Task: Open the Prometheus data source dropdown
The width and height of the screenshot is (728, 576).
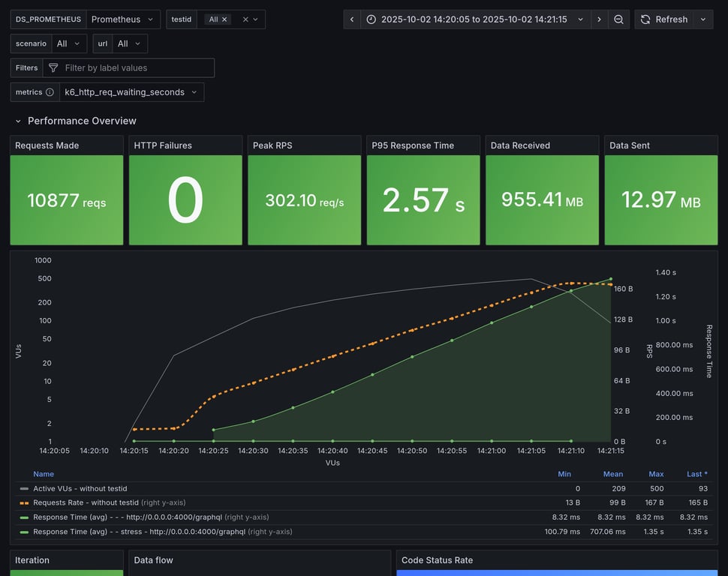Action: coord(123,19)
